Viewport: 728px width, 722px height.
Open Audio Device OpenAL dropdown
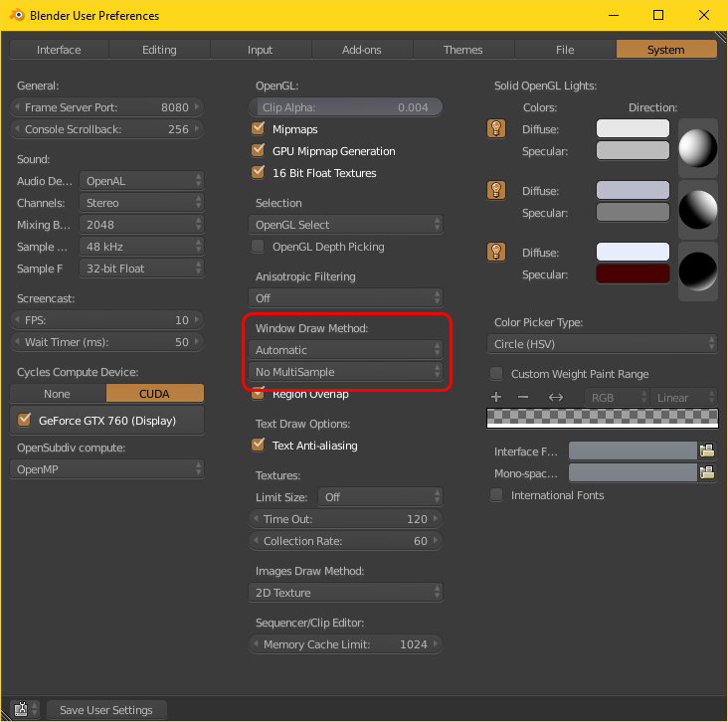coord(141,181)
